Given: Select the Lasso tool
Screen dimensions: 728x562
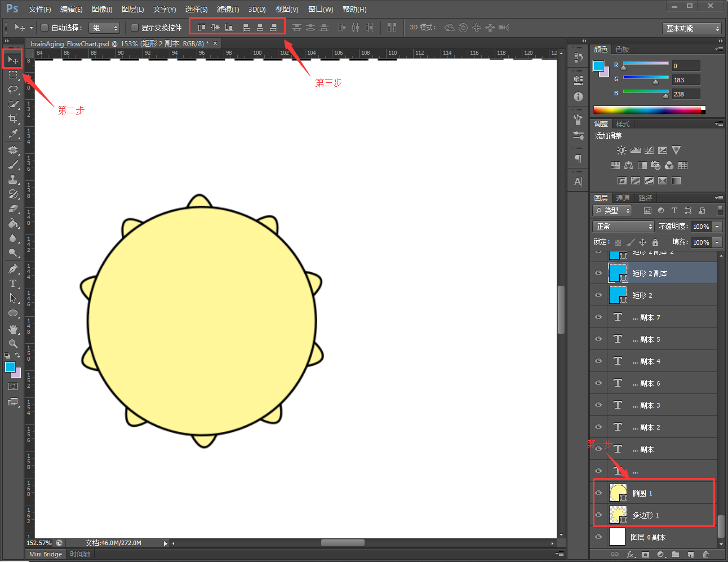Looking at the screenshot, I should (x=12, y=90).
